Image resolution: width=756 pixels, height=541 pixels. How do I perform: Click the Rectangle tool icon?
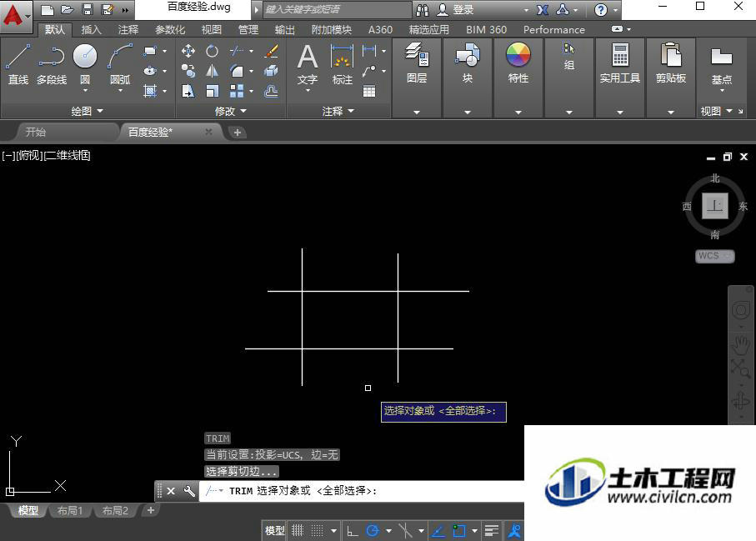[x=150, y=51]
